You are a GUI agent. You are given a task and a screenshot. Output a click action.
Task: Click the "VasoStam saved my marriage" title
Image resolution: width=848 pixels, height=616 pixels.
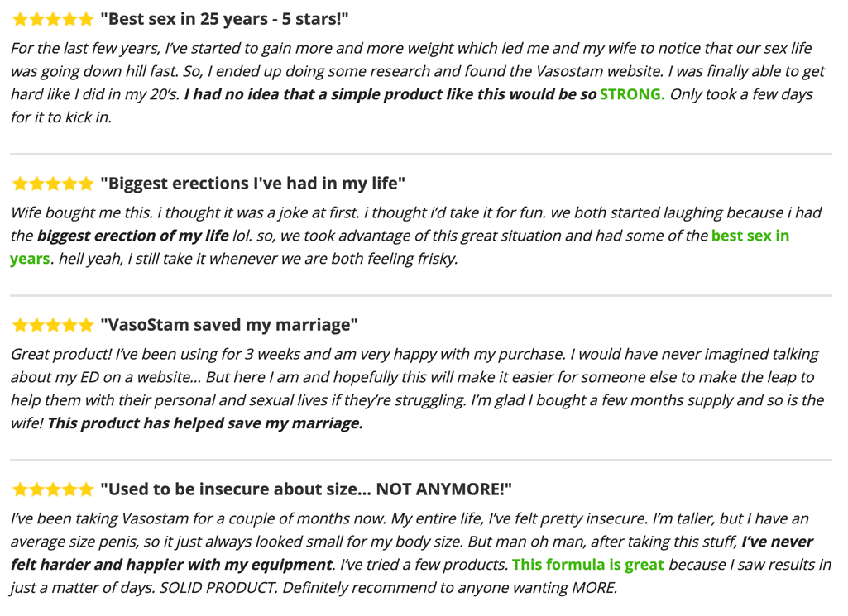click(229, 325)
